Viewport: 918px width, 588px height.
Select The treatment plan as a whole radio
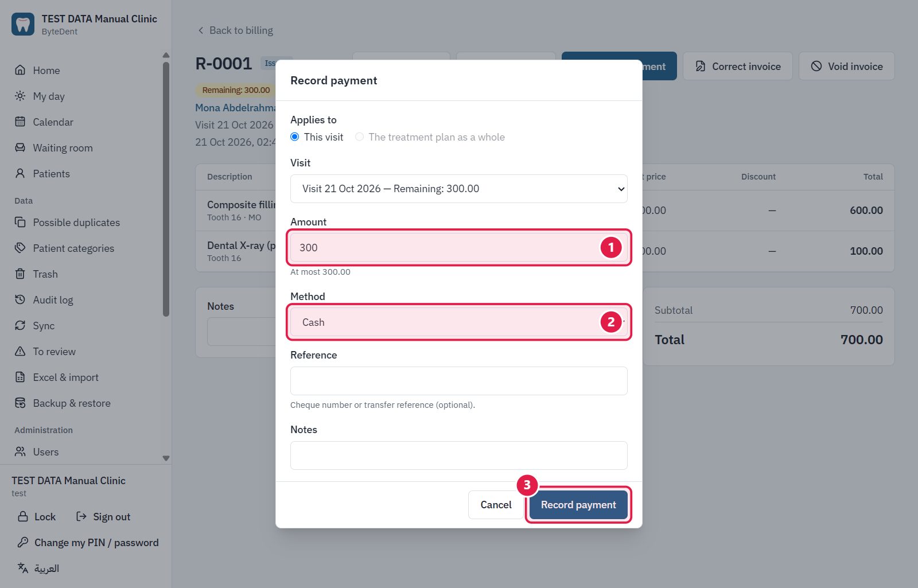[x=360, y=137]
